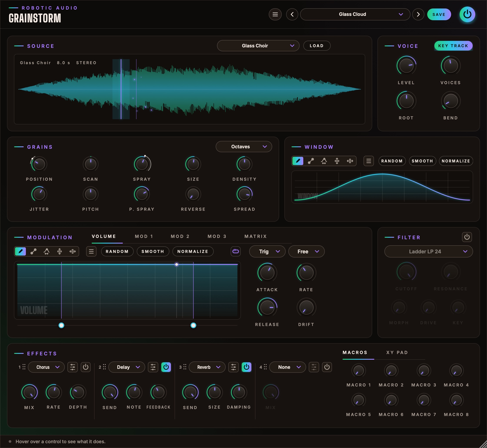
Task: Click the Position knob in Grains
Action: click(x=39, y=164)
